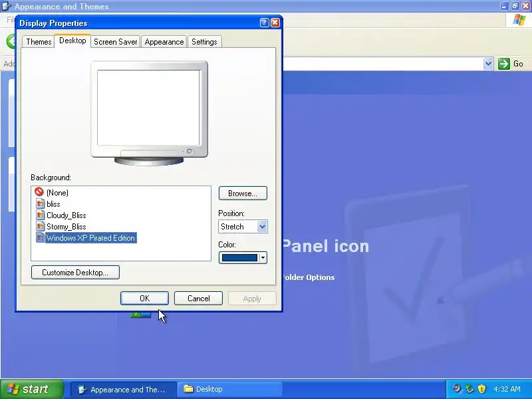Click the green Back button in Appearance window
This screenshot has height=399, width=532.
pos(11,42)
